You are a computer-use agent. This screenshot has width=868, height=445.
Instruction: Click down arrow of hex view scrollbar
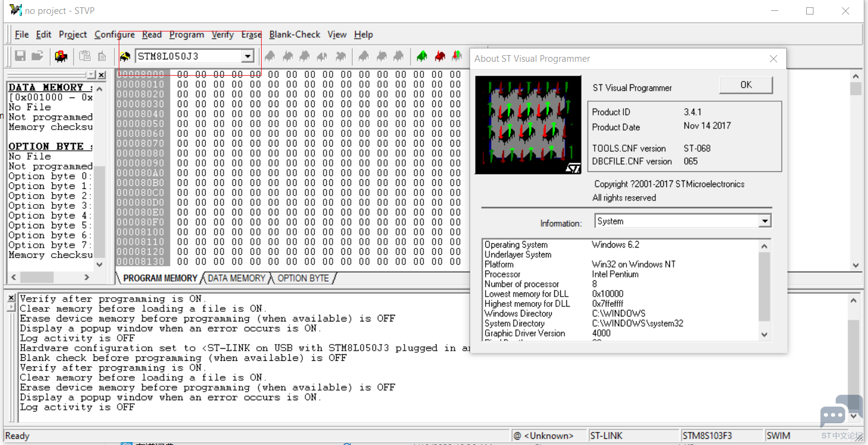855,265
